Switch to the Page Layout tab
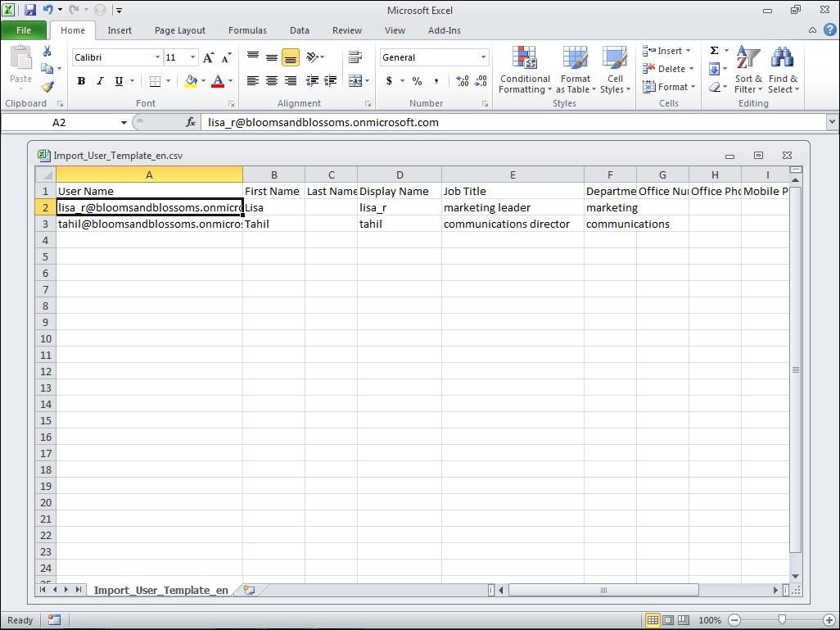 [180, 30]
